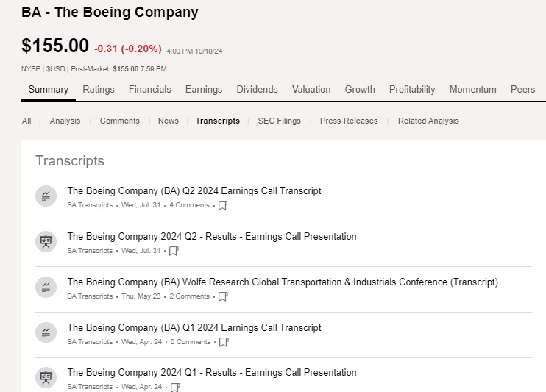
Task: Filter by Press Releases
Action: (349, 121)
